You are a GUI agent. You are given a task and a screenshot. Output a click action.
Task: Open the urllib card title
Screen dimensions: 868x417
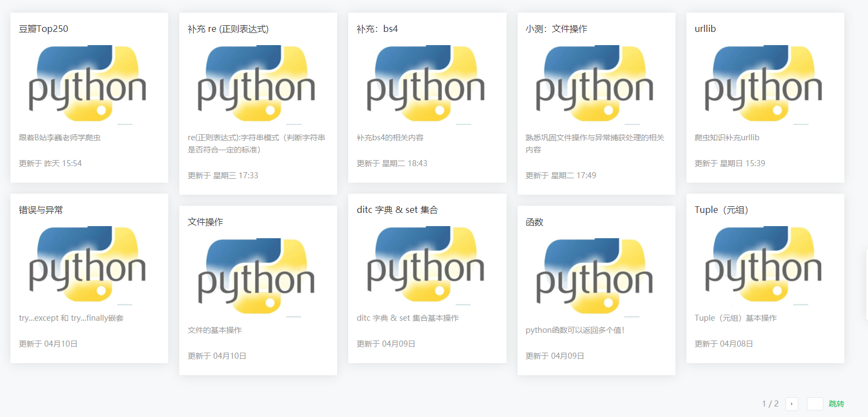pos(705,29)
